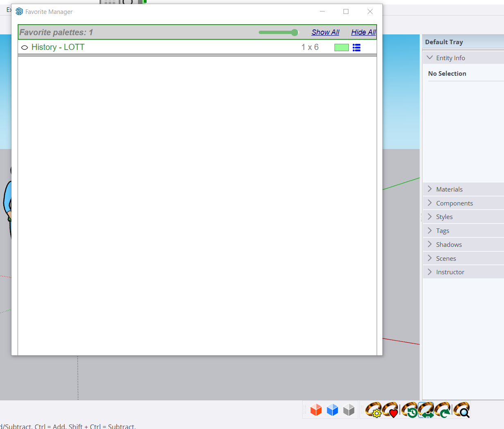Open the ring icon with red heart
Viewport: 504px width, 429px height.
click(391, 410)
